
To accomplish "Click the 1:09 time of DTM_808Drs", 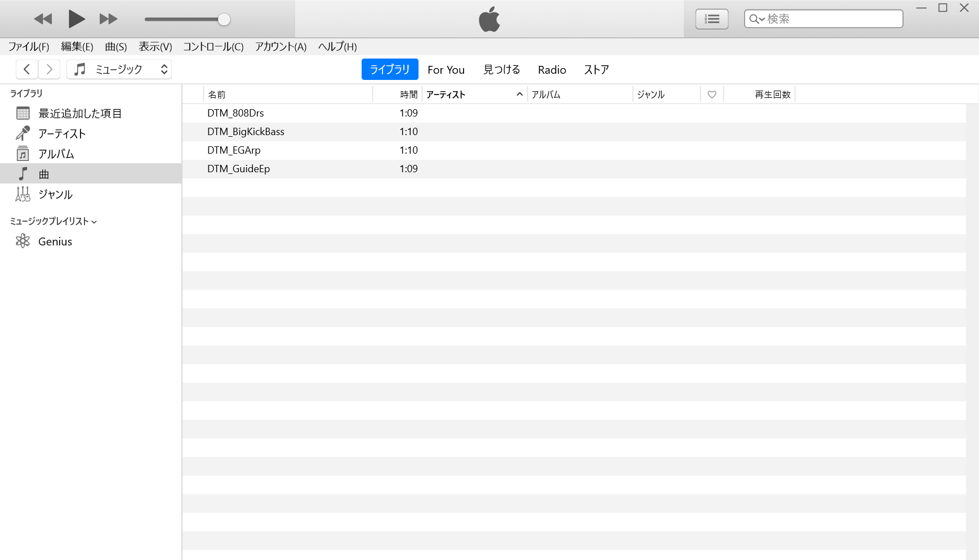I will [x=408, y=113].
